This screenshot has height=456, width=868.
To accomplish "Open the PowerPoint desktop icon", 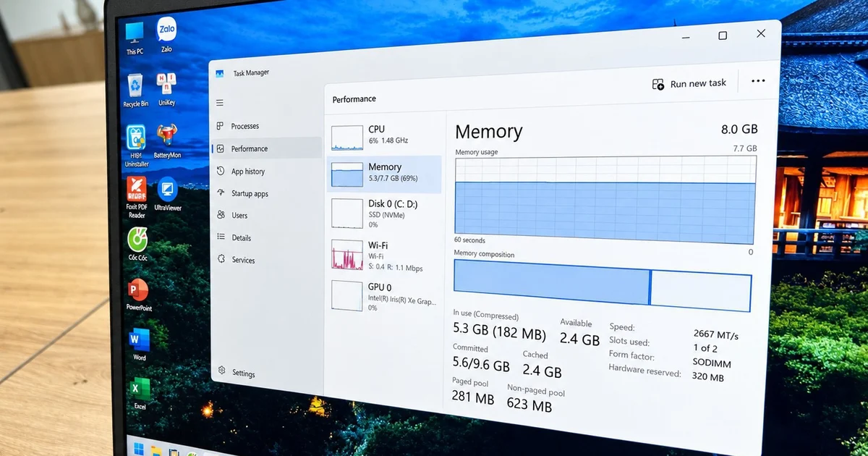I will (x=138, y=295).
